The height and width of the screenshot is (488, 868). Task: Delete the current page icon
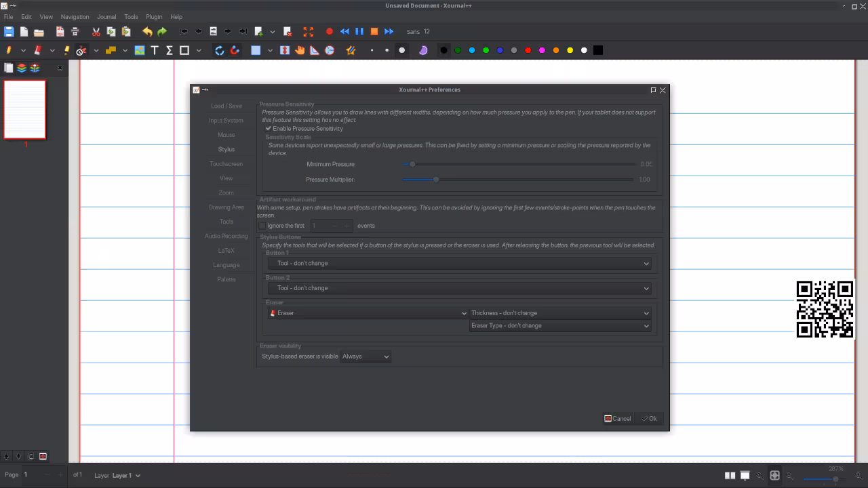[x=288, y=32]
